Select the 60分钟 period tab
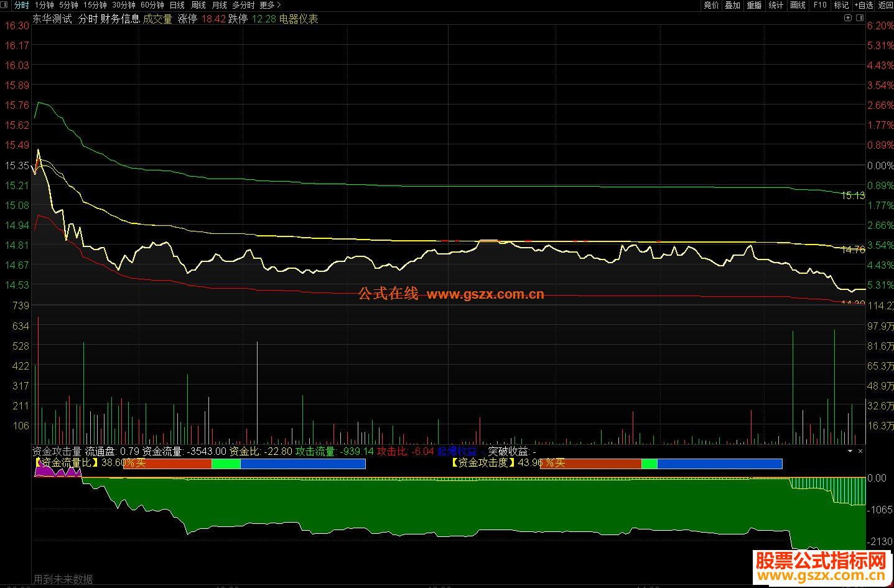 (x=152, y=5)
